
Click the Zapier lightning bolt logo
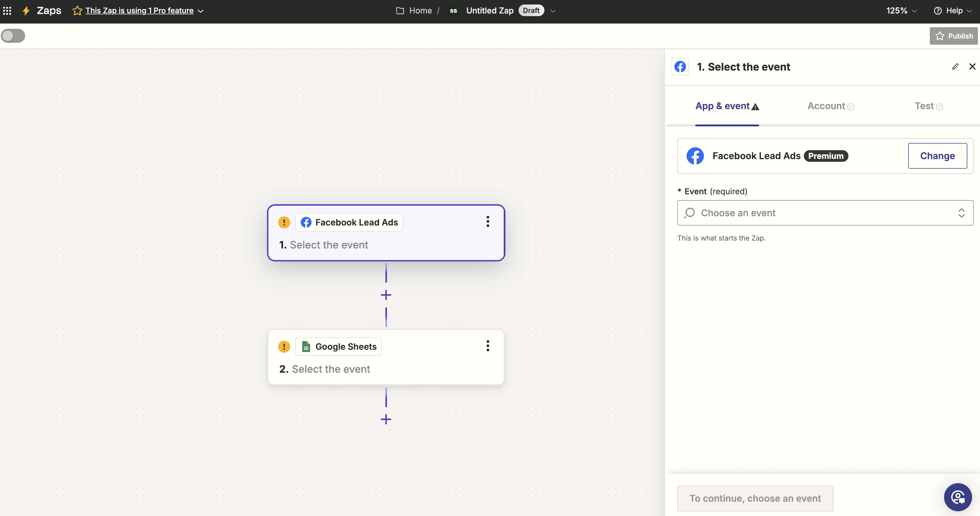[26, 11]
